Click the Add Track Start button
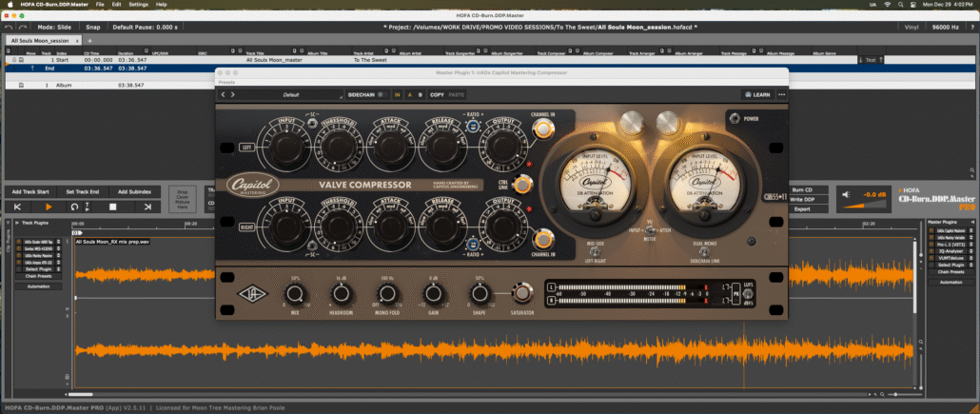 pos(30,191)
